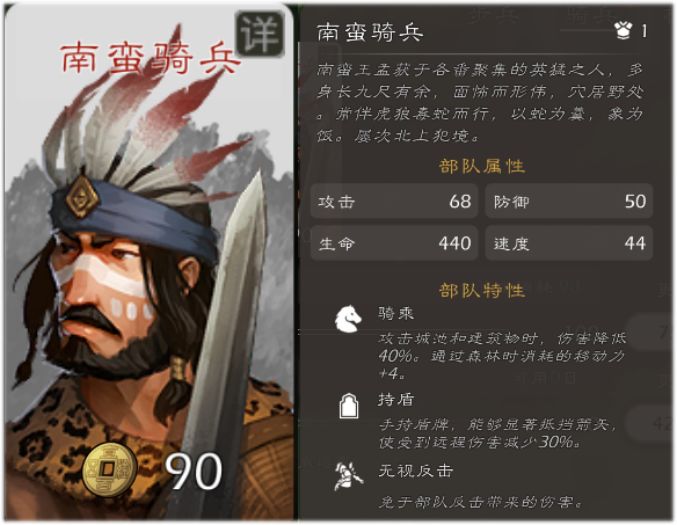Click the gold coin cost icon
The width and height of the screenshot is (677, 525).
(110, 469)
